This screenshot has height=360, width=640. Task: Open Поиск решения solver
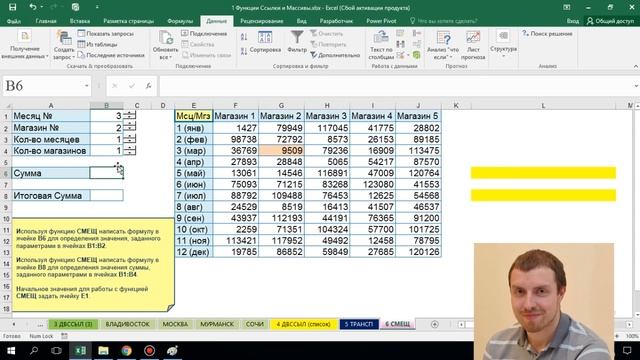coord(547,33)
